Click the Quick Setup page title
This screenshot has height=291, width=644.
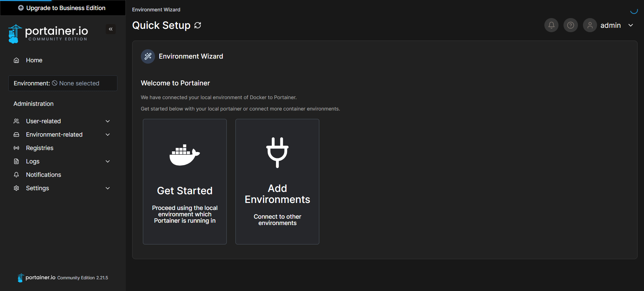[161, 25]
